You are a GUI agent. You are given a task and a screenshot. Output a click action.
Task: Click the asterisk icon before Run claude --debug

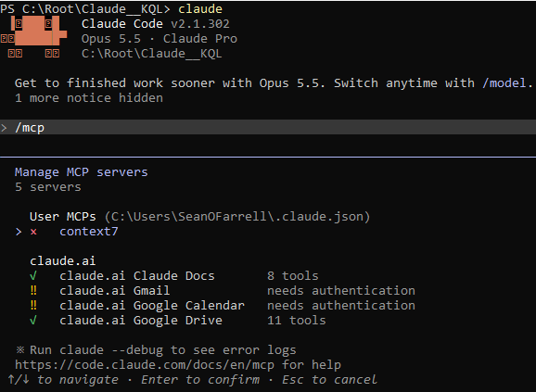(20, 349)
